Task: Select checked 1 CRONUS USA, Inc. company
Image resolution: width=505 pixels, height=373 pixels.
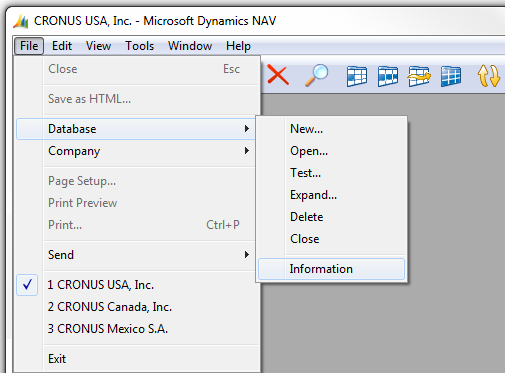Action: 136,285
